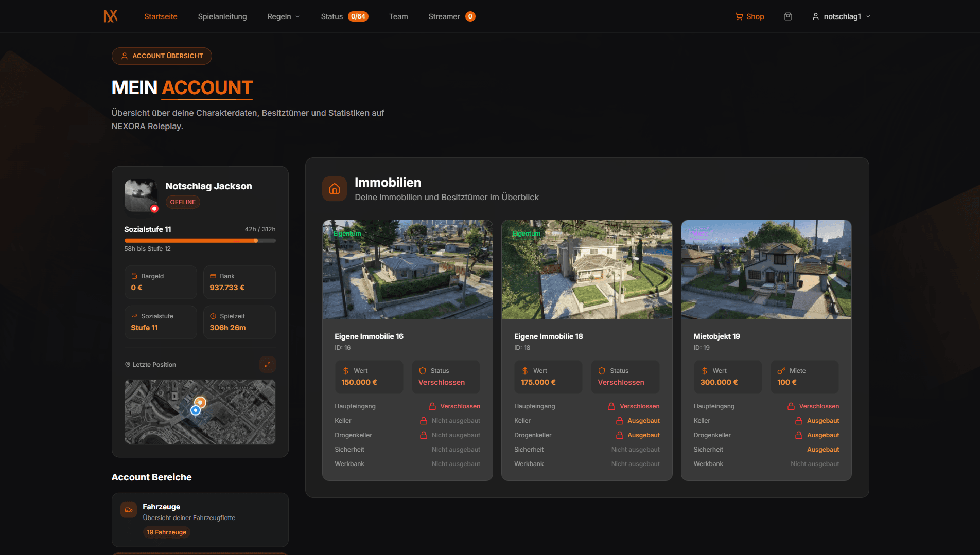Click Immobilie 16 Drogenkeller lock icon
The height and width of the screenshot is (555, 980).
[424, 435]
